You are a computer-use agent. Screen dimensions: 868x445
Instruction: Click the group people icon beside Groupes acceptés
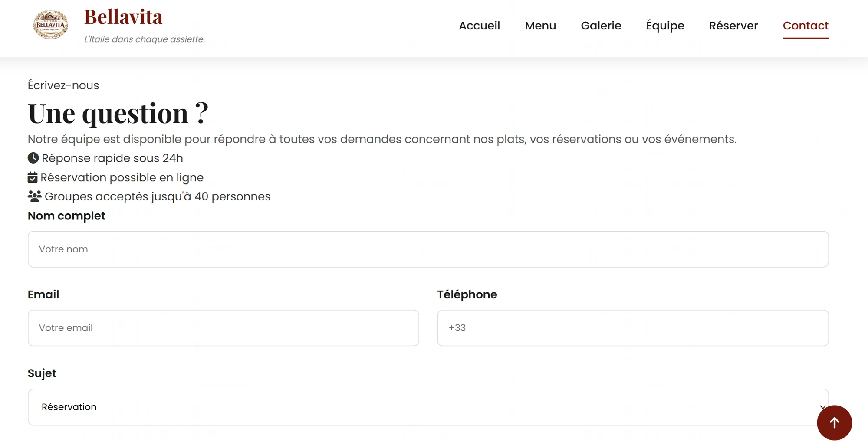(35, 196)
